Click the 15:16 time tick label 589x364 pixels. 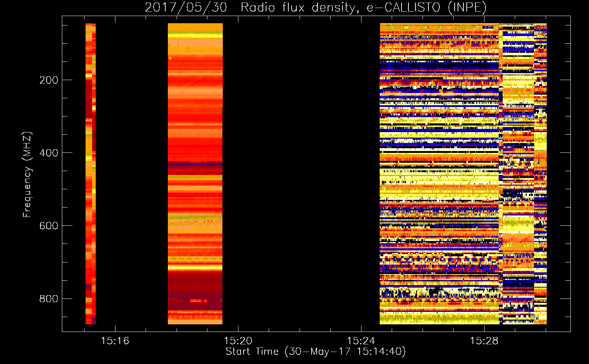tap(115, 341)
